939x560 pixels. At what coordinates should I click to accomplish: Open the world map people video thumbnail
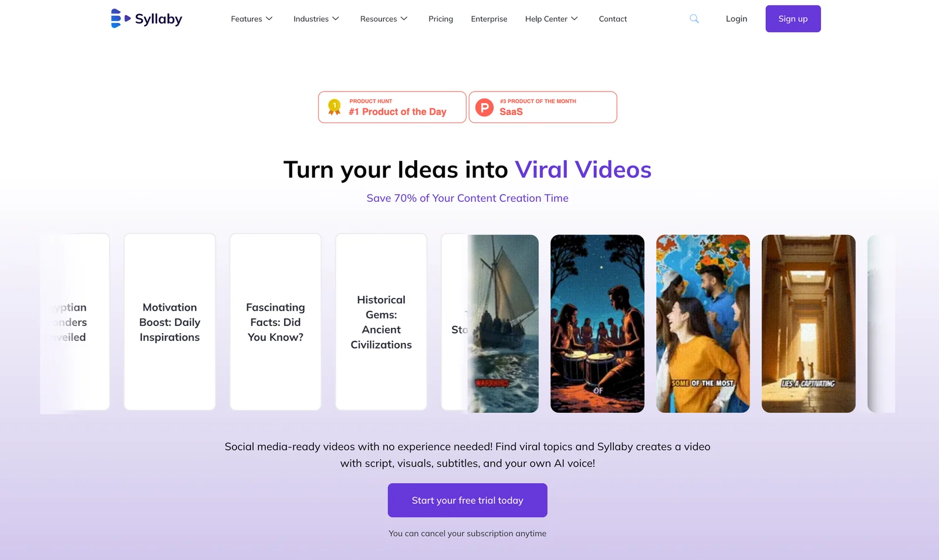(703, 324)
